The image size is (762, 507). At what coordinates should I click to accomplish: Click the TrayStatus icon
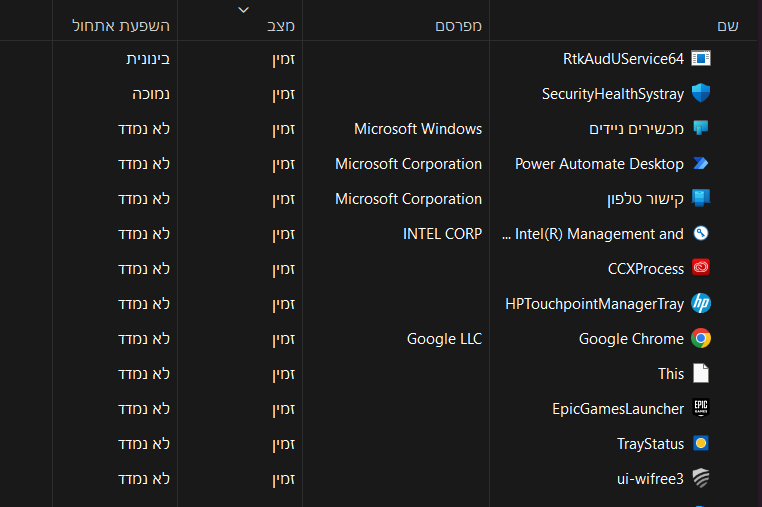(701, 444)
